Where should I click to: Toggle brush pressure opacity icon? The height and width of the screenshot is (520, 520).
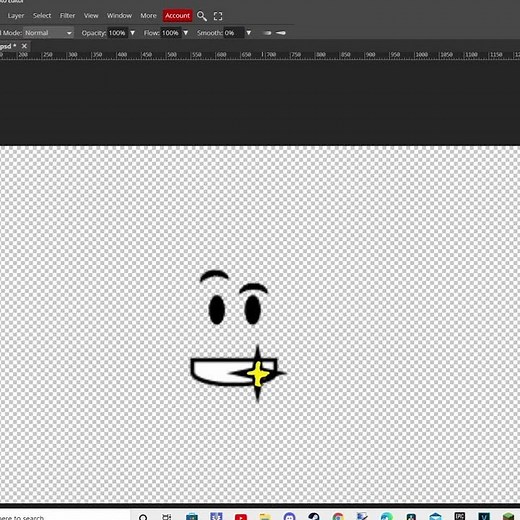click(267, 33)
